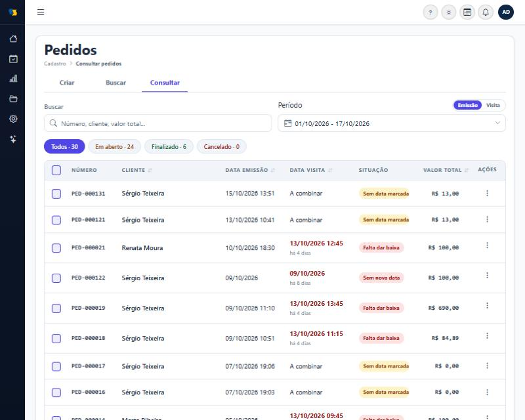Open actions menu for PED-000021
The width and height of the screenshot is (525, 420).
(487, 245)
